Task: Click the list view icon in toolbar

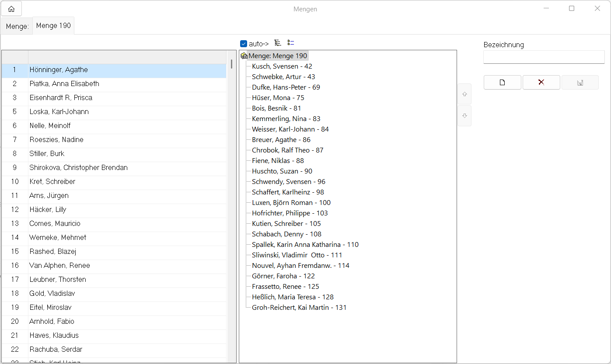Action: (291, 43)
